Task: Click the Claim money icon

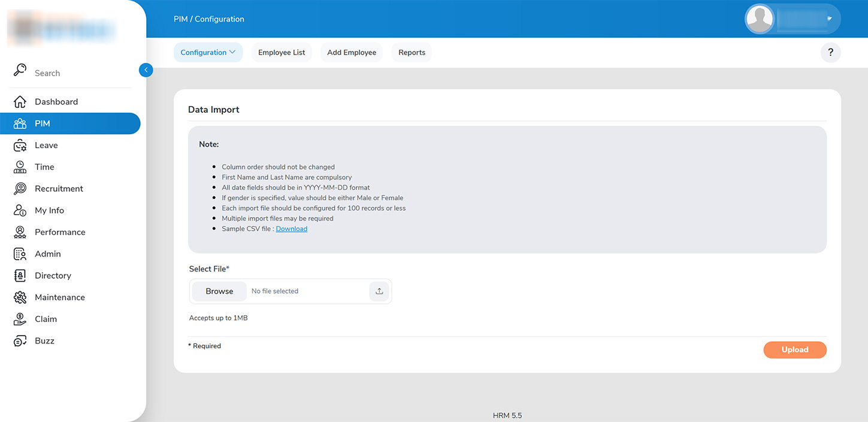Action: (x=20, y=319)
